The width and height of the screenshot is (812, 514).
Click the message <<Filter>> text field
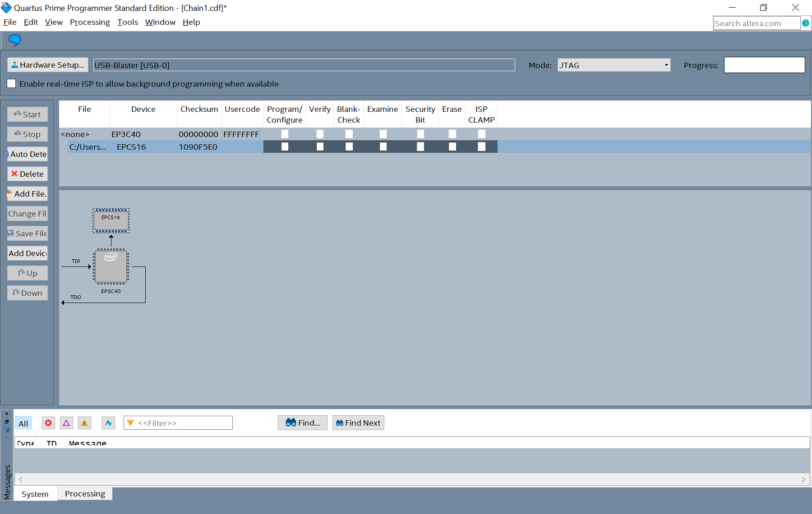(178, 423)
